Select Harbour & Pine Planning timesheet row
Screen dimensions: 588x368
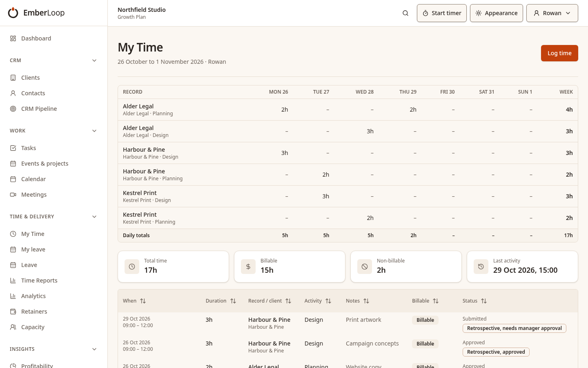point(348,175)
